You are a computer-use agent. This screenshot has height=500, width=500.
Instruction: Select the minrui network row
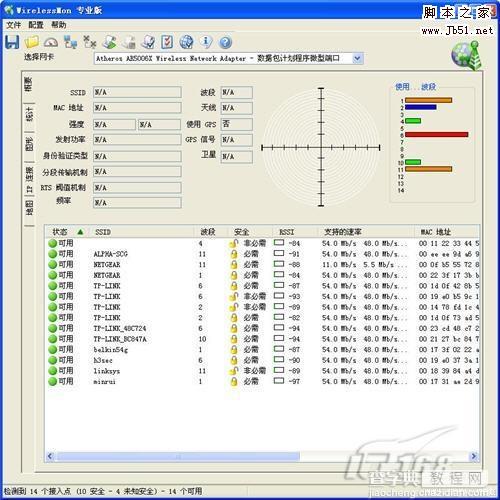point(262,382)
